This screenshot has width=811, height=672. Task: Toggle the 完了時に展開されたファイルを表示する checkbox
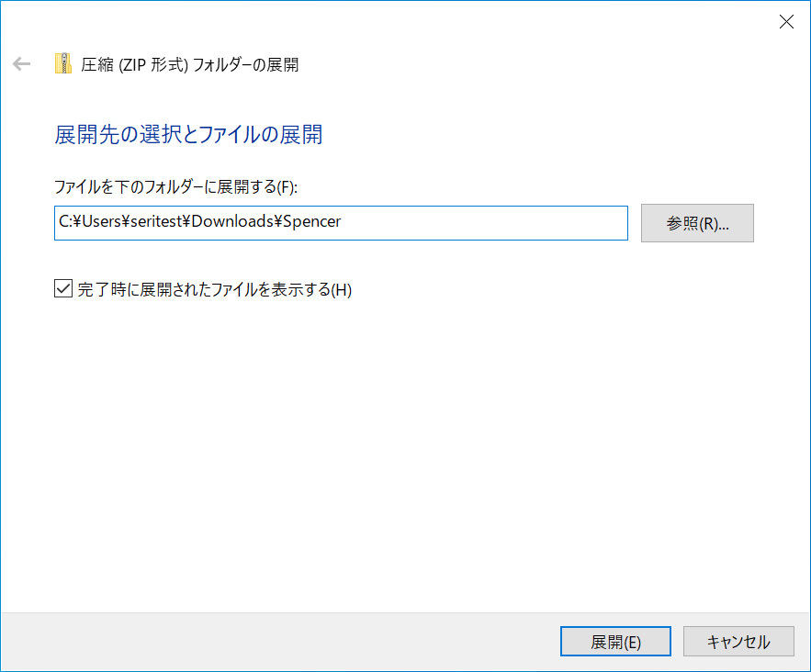coord(63,288)
